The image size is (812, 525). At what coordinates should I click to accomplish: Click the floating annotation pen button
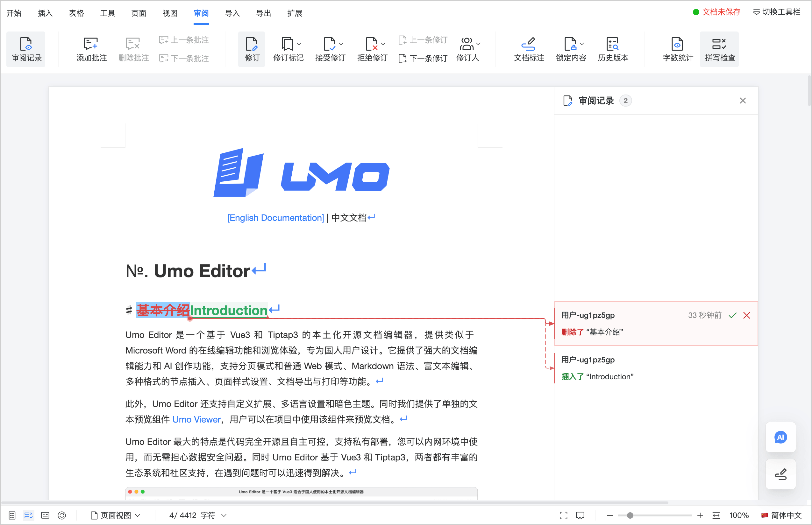pyautogui.click(x=780, y=474)
